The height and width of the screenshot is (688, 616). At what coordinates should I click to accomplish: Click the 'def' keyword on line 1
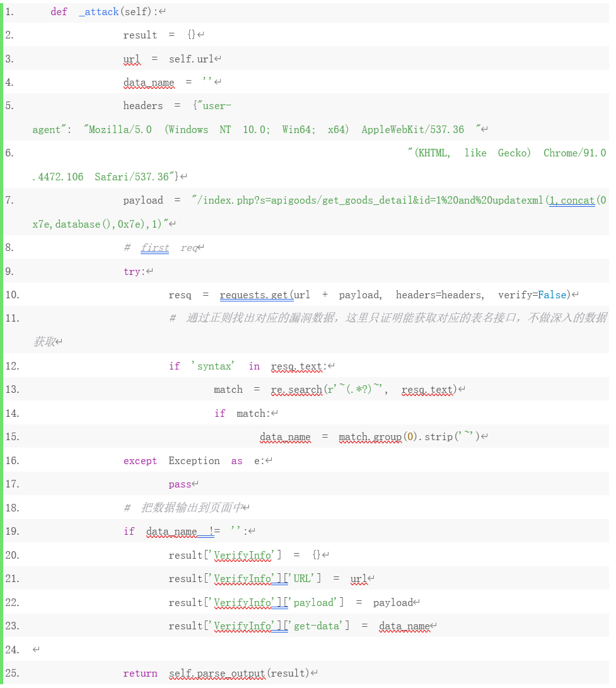click(59, 12)
